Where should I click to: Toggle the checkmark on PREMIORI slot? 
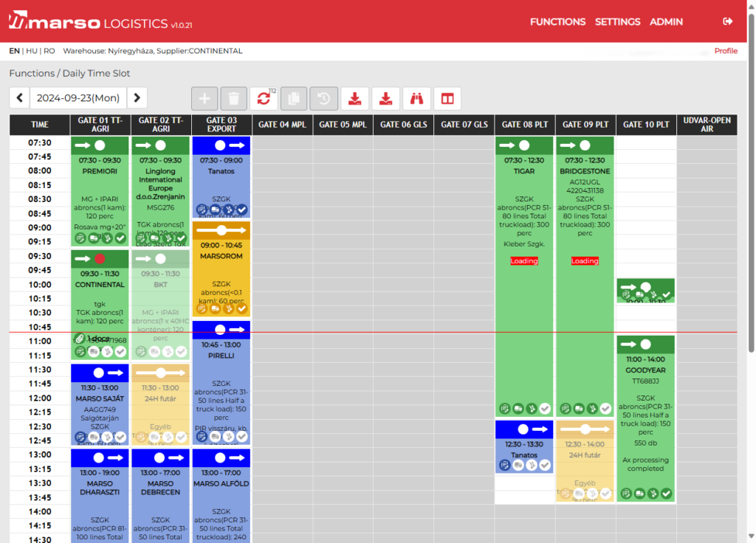pos(121,238)
